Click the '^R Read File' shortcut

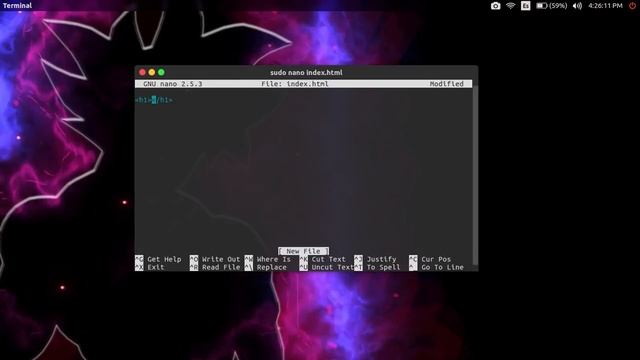coord(215,267)
